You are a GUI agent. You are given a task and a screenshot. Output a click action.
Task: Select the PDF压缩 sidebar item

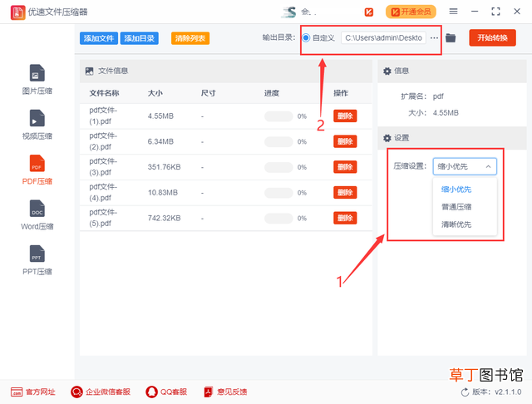(x=37, y=170)
